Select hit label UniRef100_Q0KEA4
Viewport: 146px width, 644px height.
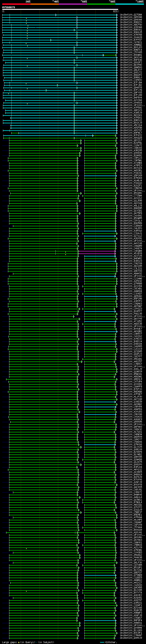point(131,153)
